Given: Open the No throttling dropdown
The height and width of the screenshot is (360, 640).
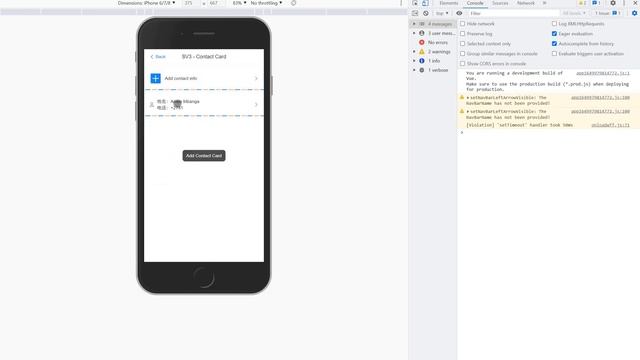Looking at the screenshot, I should (x=266, y=3).
